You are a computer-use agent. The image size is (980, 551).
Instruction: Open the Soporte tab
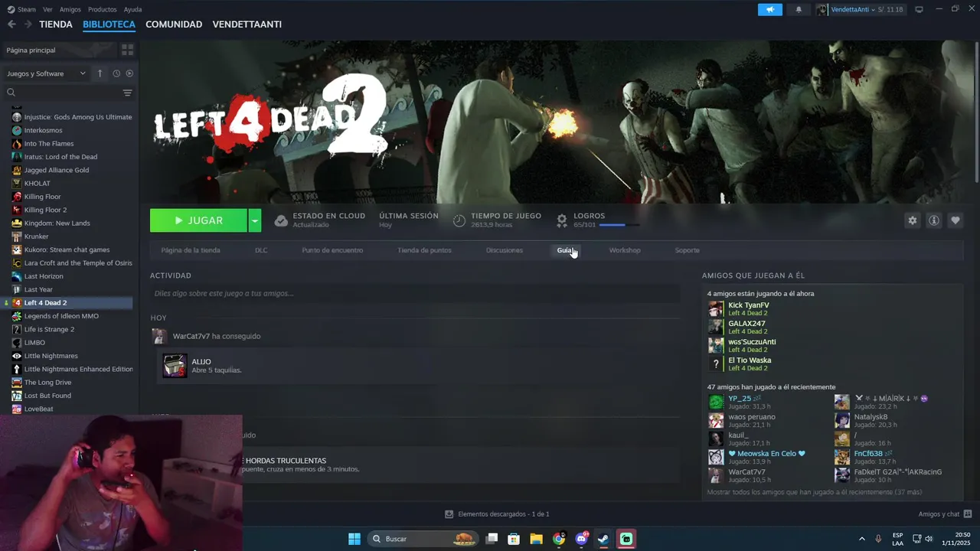687,250
